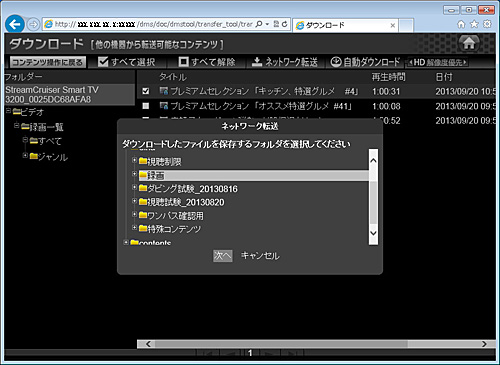Screen dimensions: 500x365
Task: Refresh the page with the reload icon
Action: (x=284, y=24)
